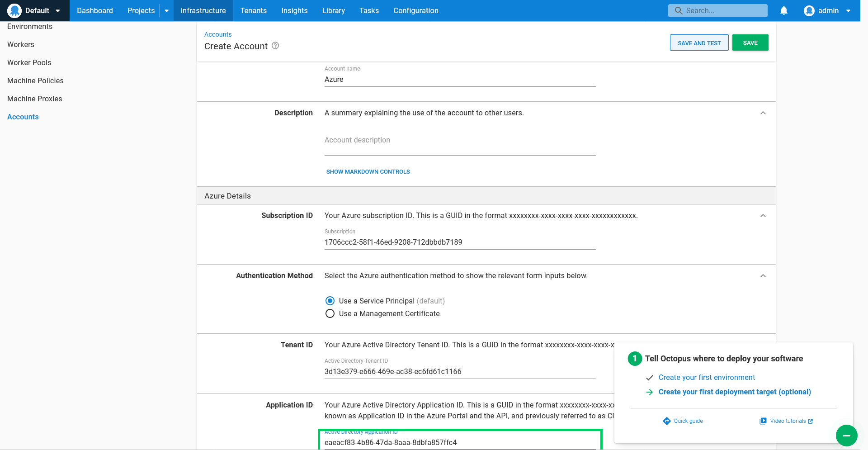Focus the Search box in the header
The height and width of the screenshot is (450, 868).
click(x=718, y=10)
